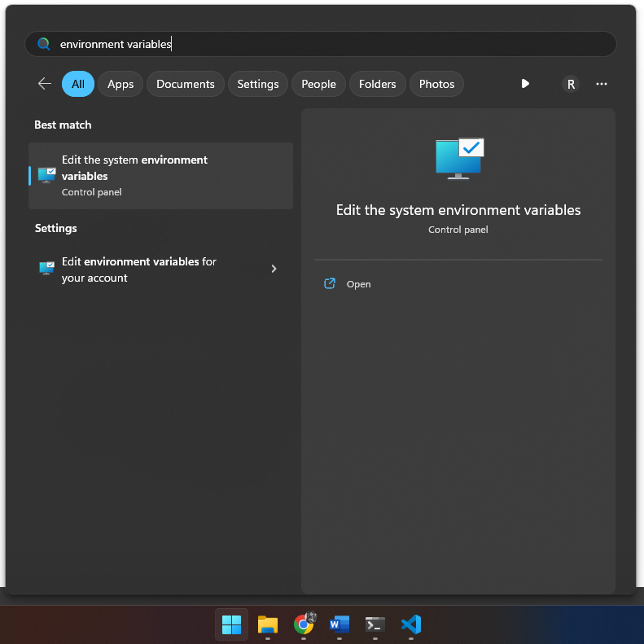The width and height of the screenshot is (644, 644).
Task: Switch to the People filter
Action: click(x=318, y=84)
